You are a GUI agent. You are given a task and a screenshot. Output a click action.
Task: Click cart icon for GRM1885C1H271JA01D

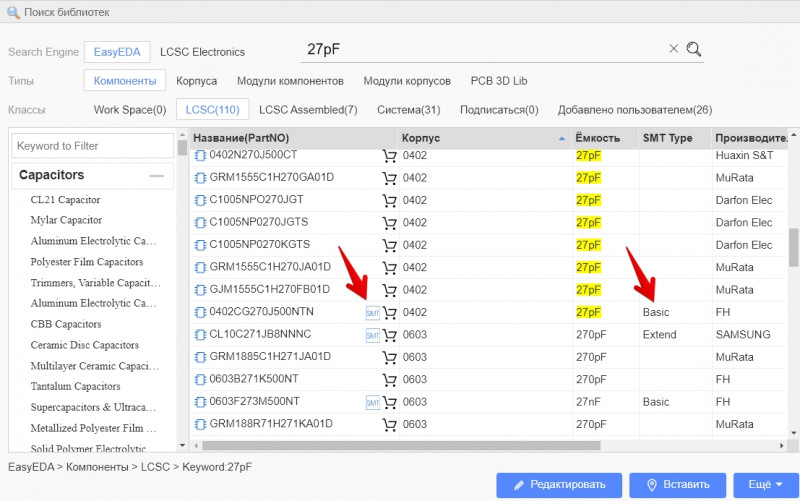[x=389, y=357]
